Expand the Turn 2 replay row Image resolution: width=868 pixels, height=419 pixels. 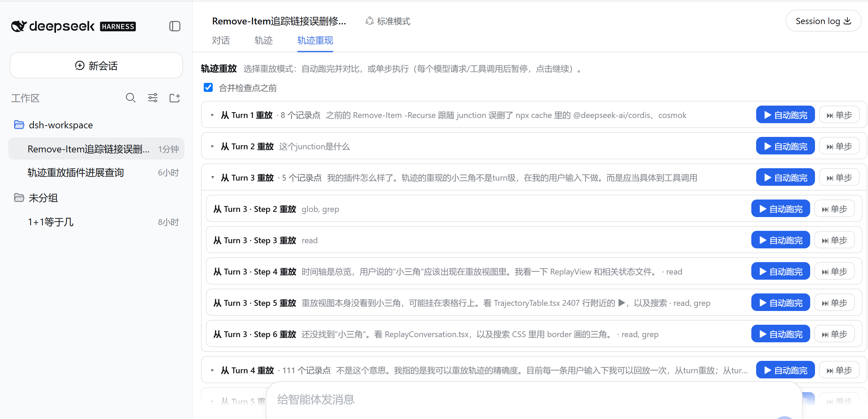[x=213, y=147]
